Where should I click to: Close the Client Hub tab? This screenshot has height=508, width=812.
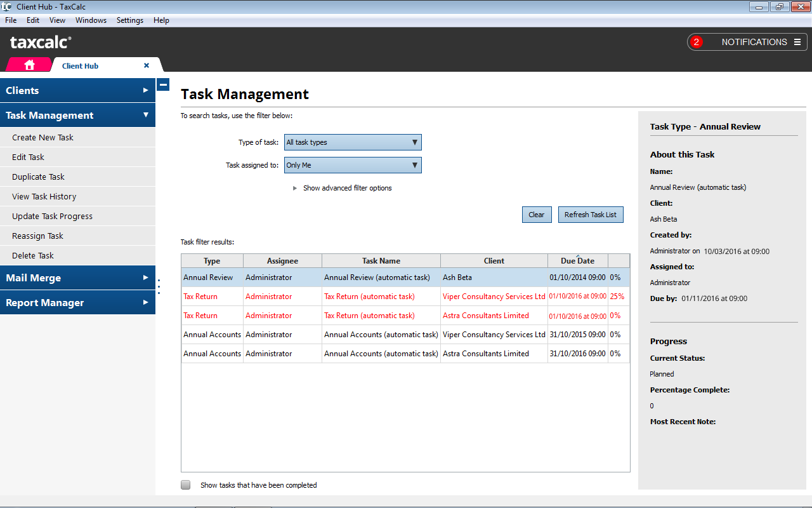tap(147, 65)
